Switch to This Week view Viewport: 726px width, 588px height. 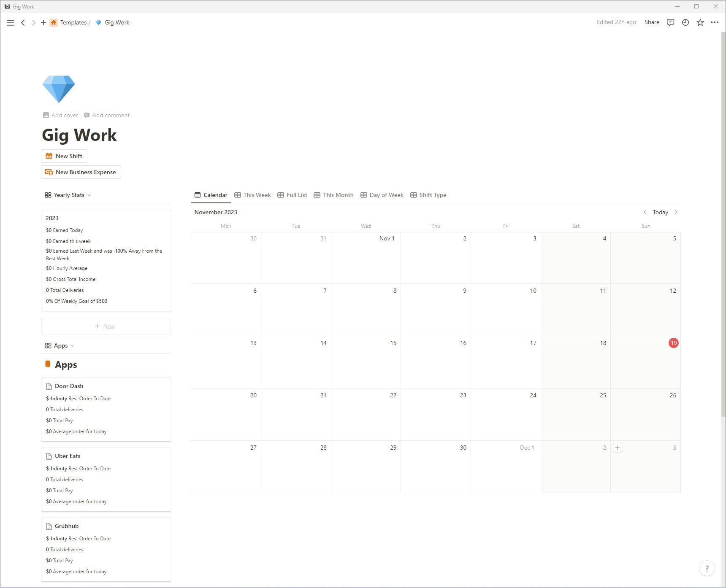click(252, 195)
